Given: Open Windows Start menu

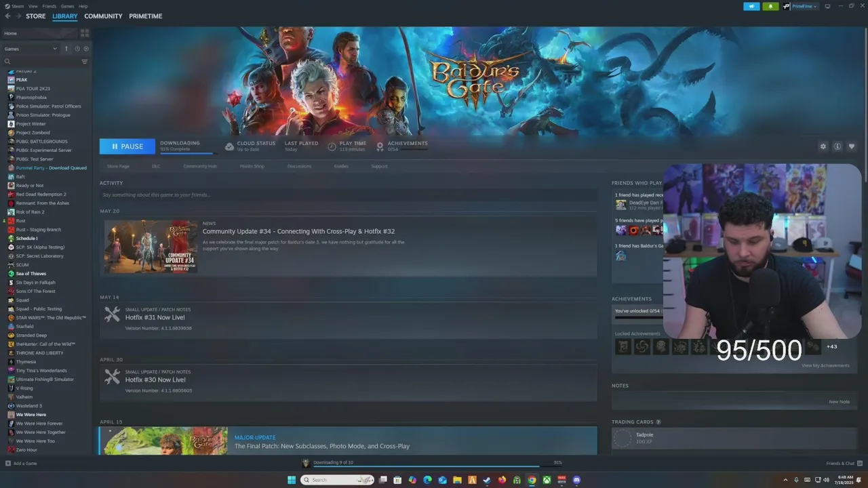Looking at the screenshot, I should click(x=292, y=480).
